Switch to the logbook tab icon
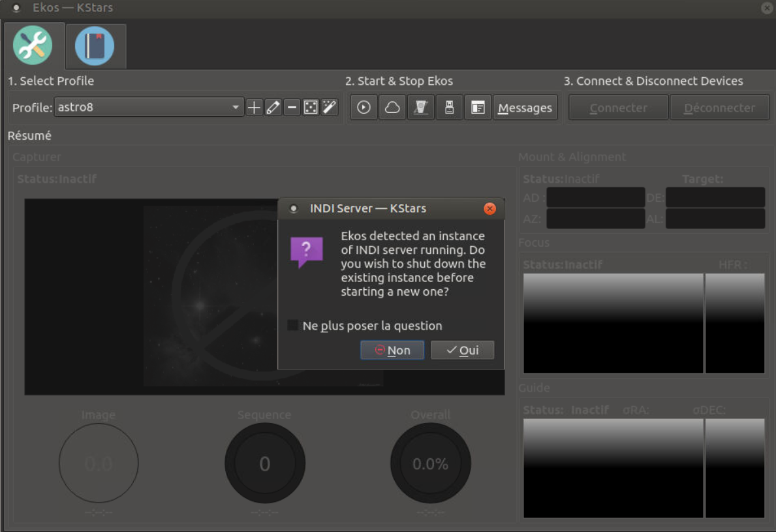776x532 pixels. click(95, 46)
